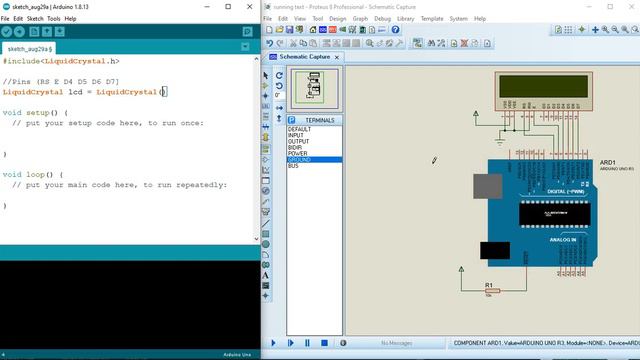Click the Proteus false origin icon
The image size is (640, 360).
(582, 30)
